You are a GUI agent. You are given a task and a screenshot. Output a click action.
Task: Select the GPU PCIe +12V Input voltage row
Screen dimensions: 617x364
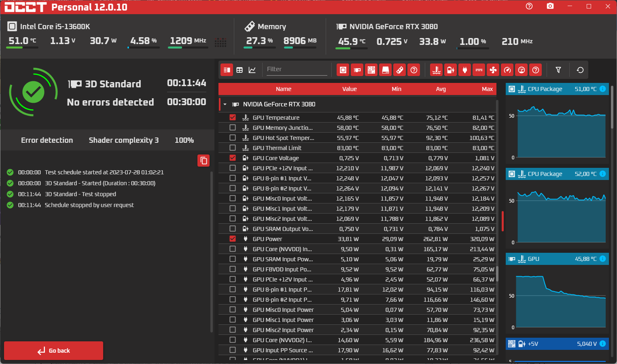[x=357, y=168]
